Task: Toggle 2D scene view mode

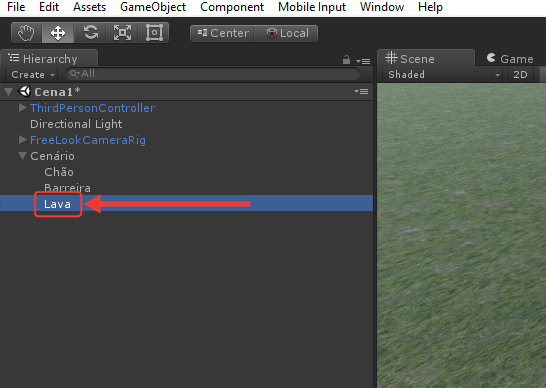Action: pyautogui.click(x=520, y=75)
